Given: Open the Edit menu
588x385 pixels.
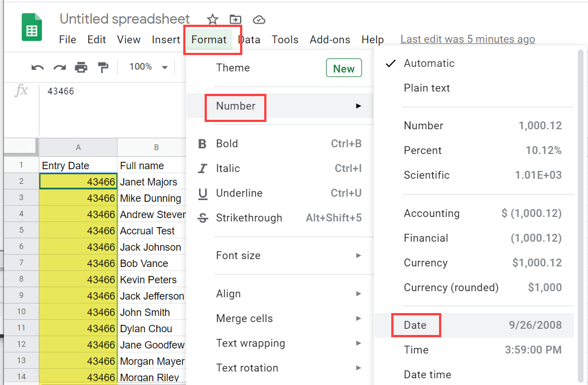Looking at the screenshot, I should coord(96,40).
